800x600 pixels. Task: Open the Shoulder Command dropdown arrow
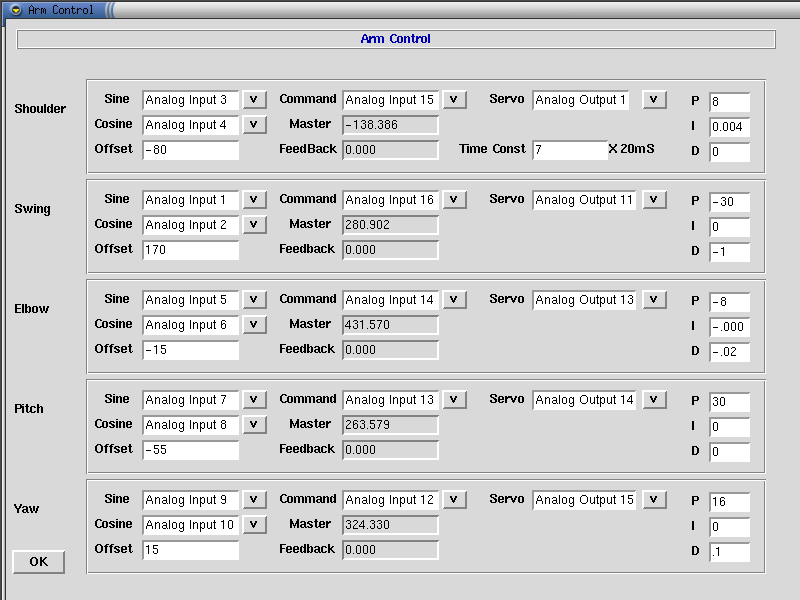454,99
